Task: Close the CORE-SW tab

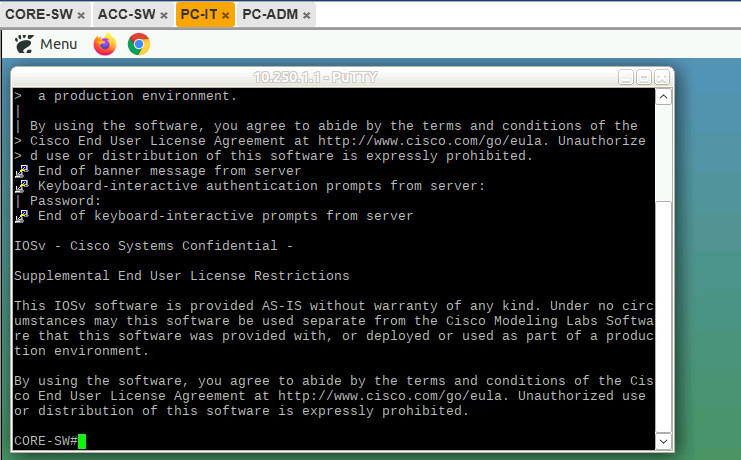Action: (81, 16)
